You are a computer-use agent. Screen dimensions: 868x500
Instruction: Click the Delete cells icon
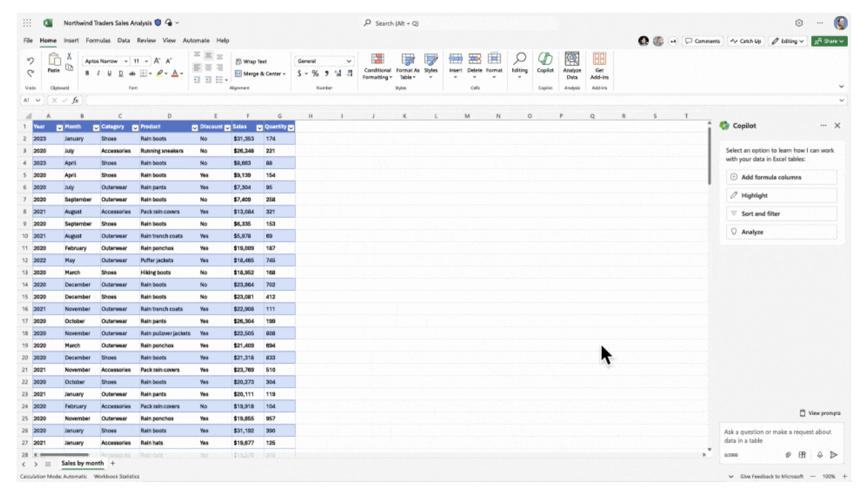click(475, 59)
